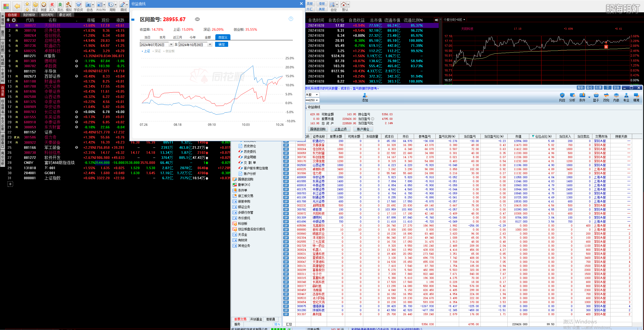644x330 pixels.
Task: Click the help question mark in 收益曲线 dialog
Action: pyautogui.click(x=291, y=19)
